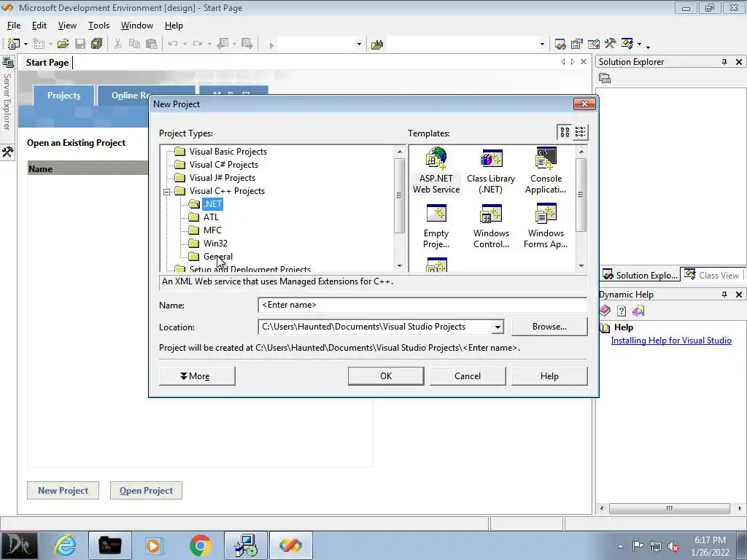Click the Dynamic Help Contents book icon
Viewport: 747px width, 560px height.
[605, 311]
